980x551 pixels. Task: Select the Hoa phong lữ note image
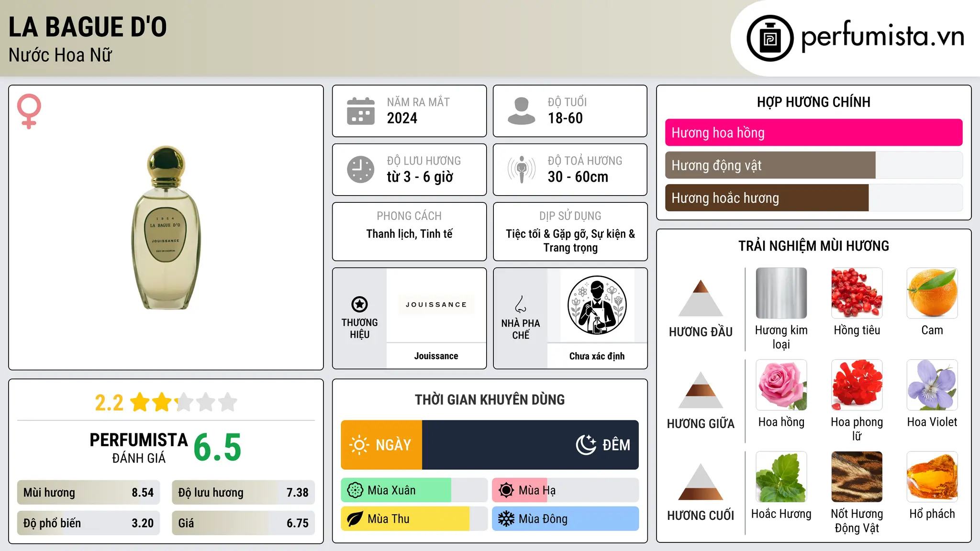pyautogui.click(x=857, y=385)
